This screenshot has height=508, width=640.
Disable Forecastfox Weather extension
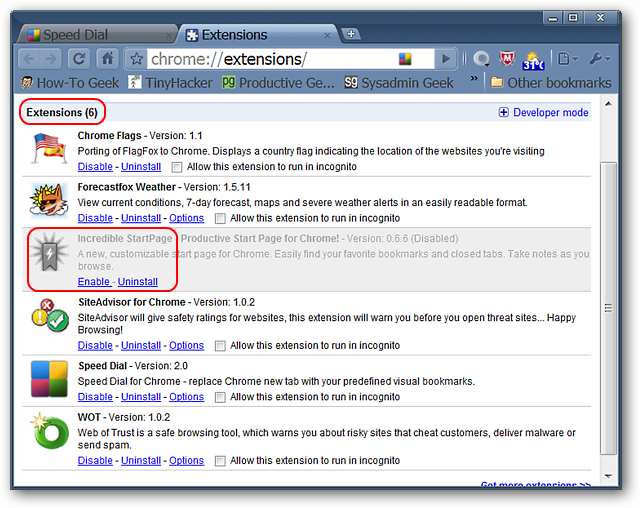click(95, 218)
